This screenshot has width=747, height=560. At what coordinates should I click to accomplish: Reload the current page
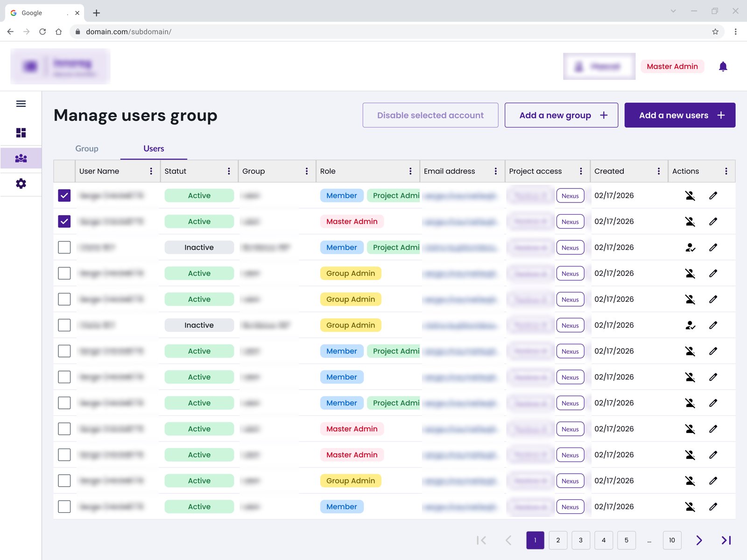[x=42, y=32]
